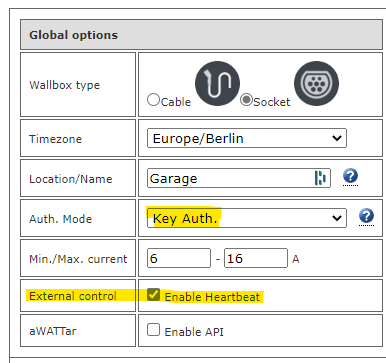Click the Timezone label
Image resolution: width=386 pixels, height=363 pixels.
pos(55,139)
